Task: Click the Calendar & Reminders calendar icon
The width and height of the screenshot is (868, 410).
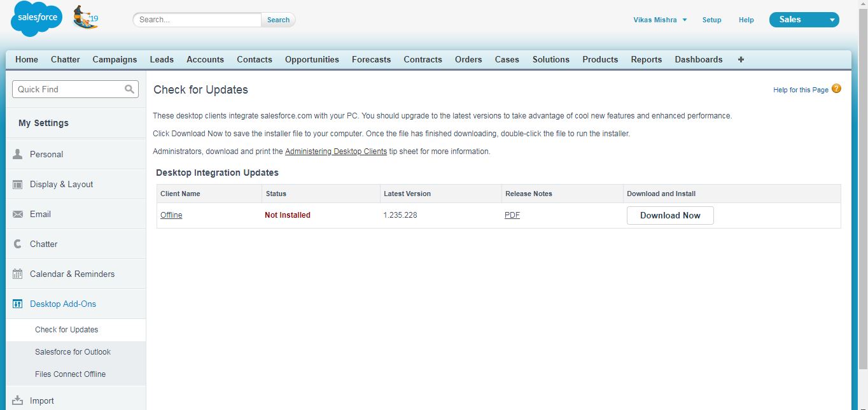Action: click(x=18, y=274)
